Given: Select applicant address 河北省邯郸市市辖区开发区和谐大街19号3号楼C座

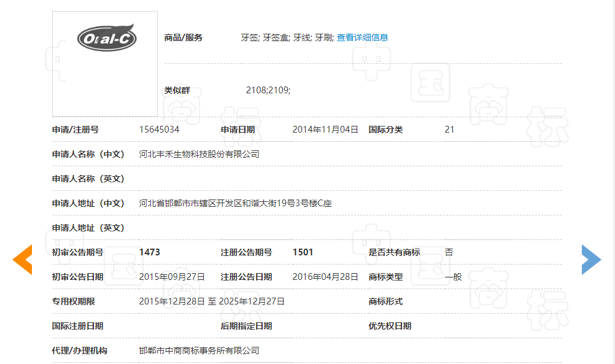Looking at the screenshot, I should click(x=235, y=203).
